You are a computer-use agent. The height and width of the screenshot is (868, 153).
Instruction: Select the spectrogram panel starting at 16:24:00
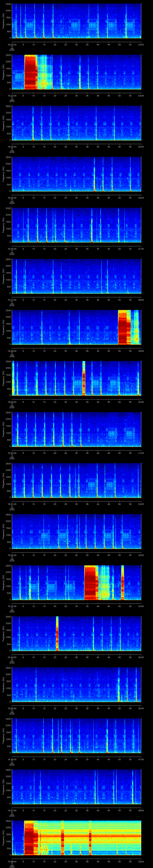pos(77,123)
